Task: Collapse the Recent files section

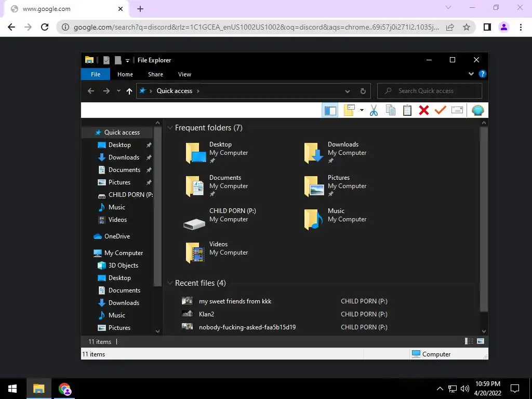Action: point(170,283)
